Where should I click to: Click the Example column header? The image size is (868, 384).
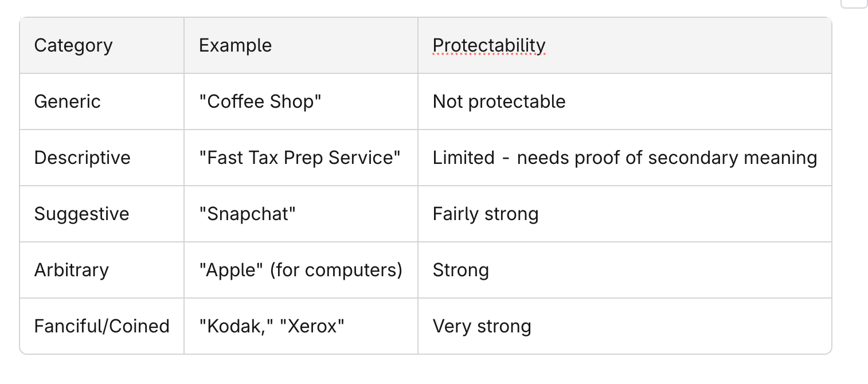301,46
